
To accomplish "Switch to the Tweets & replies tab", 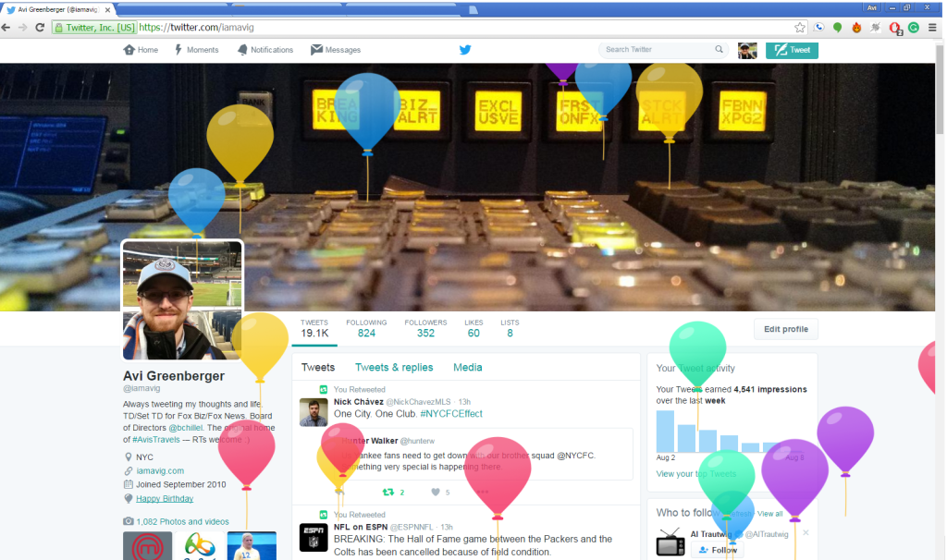I will click(394, 367).
